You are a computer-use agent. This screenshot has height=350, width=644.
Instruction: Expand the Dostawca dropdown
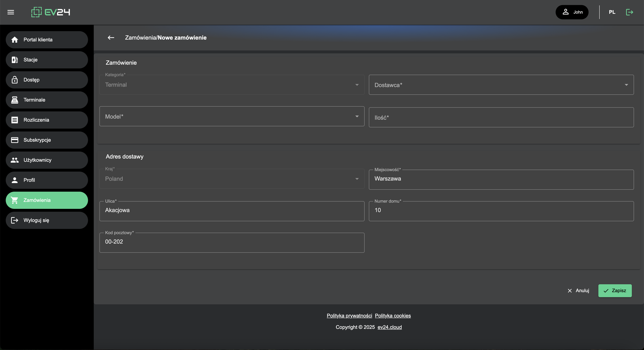[501, 85]
